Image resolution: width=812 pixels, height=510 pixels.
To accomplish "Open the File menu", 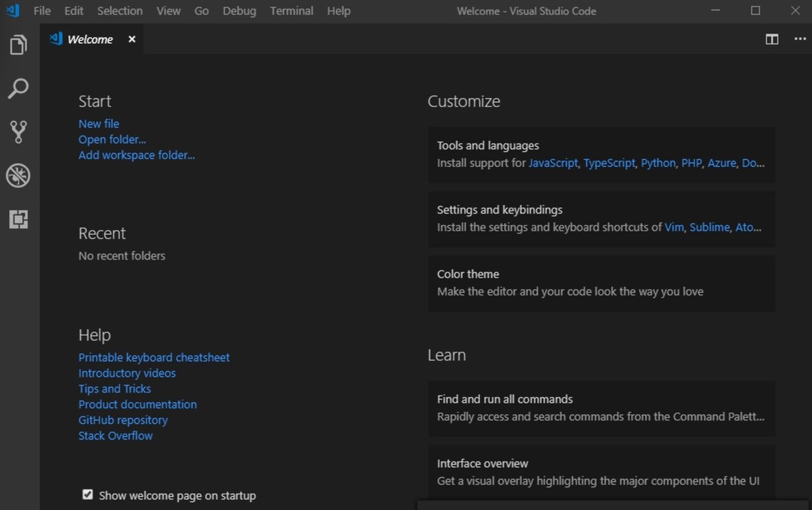I will click(42, 11).
